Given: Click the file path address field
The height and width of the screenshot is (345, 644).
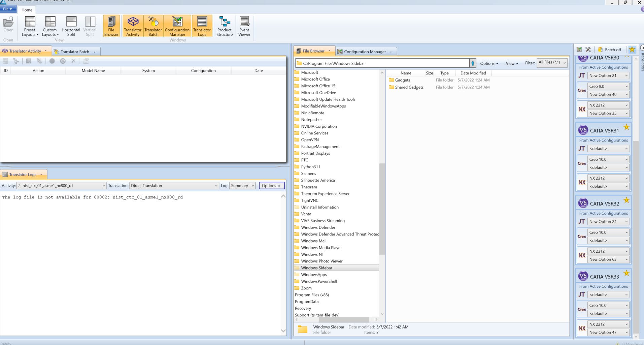Looking at the screenshot, I should pyautogui.click(x=382, y=63).
